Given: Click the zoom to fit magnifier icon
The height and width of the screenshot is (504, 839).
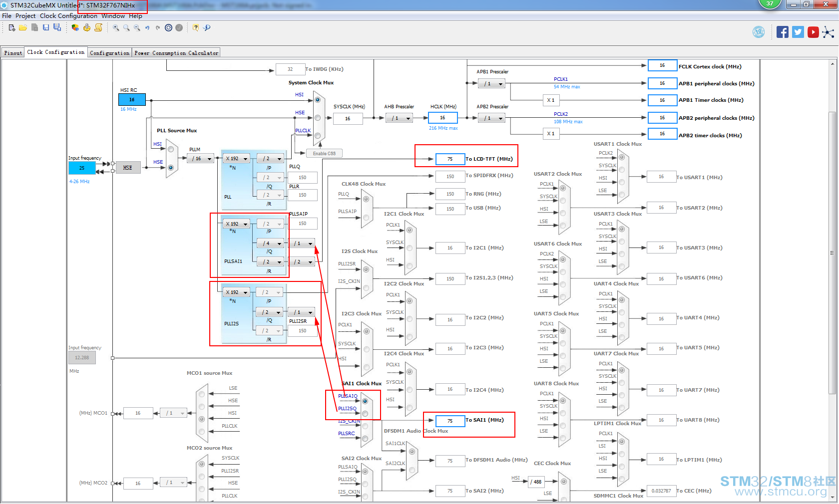Looking at the screenshot, I should click(116, 28).
